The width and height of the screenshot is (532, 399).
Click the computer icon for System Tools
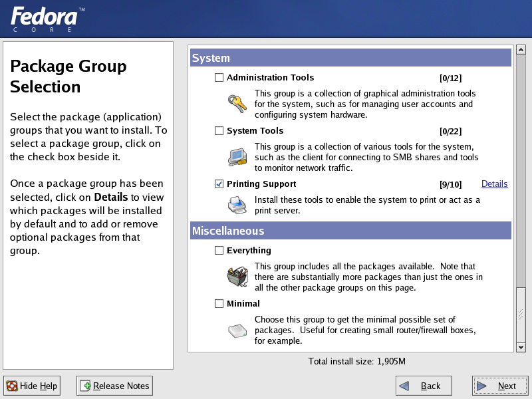tap(237, 157)
